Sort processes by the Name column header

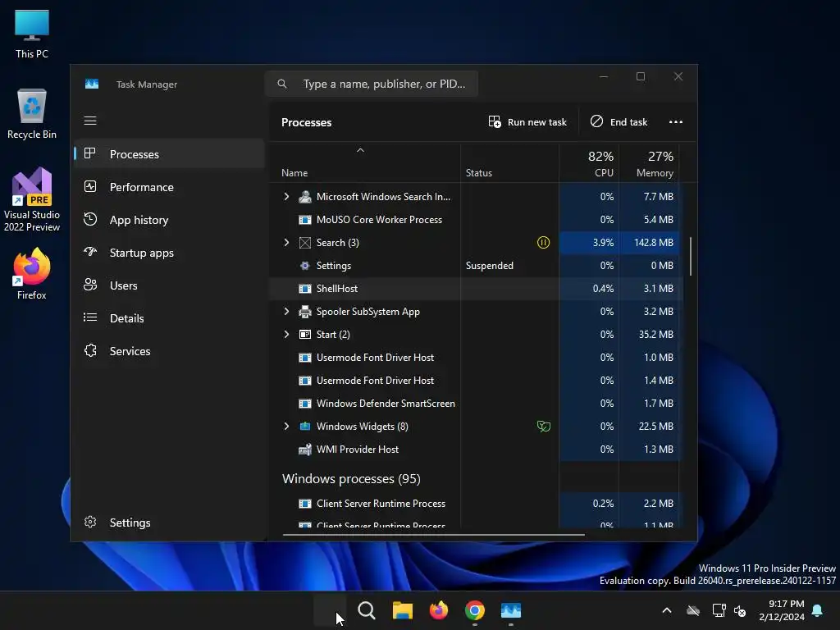click(365, 163)
